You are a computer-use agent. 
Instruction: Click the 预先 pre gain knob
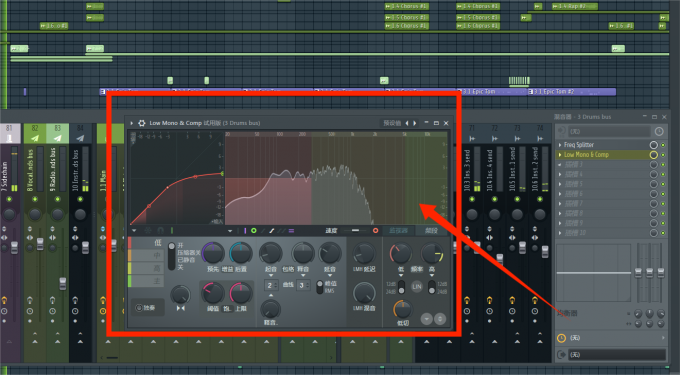tap(213, 253)
